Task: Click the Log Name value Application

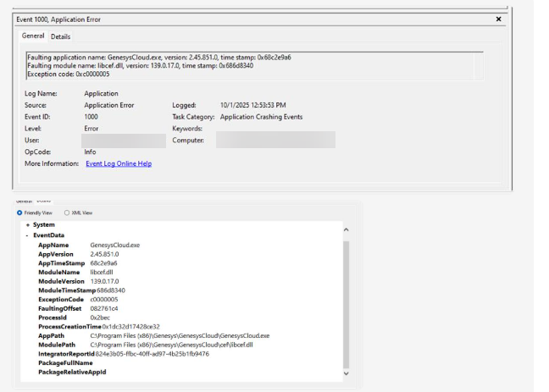Action: [101, 93]
